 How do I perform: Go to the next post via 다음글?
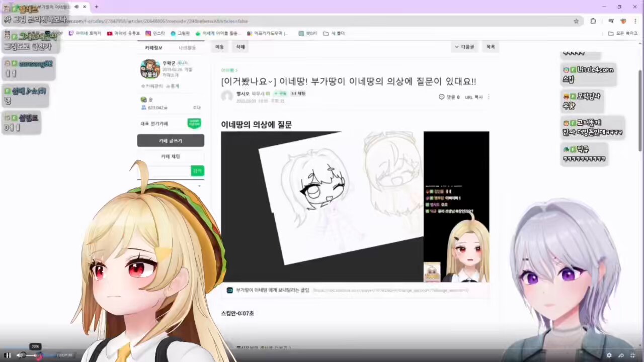tap(464, 47)
